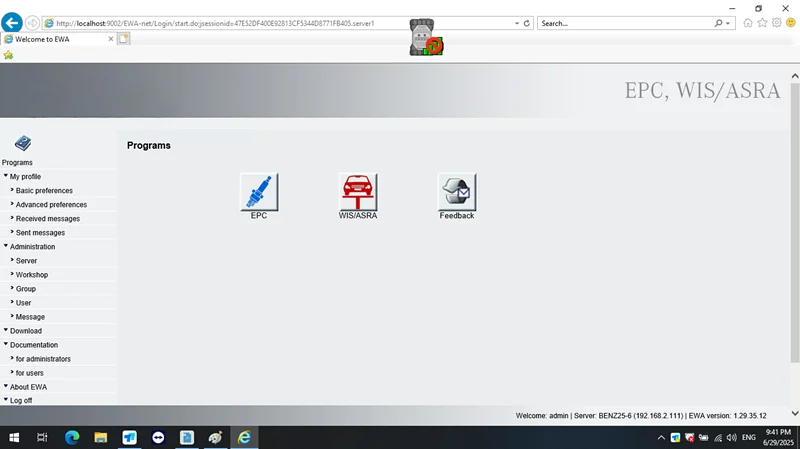Launch the WIS/ASRA car lift icon
Viewport: 800px width, 449px height.
click(358, 192)
